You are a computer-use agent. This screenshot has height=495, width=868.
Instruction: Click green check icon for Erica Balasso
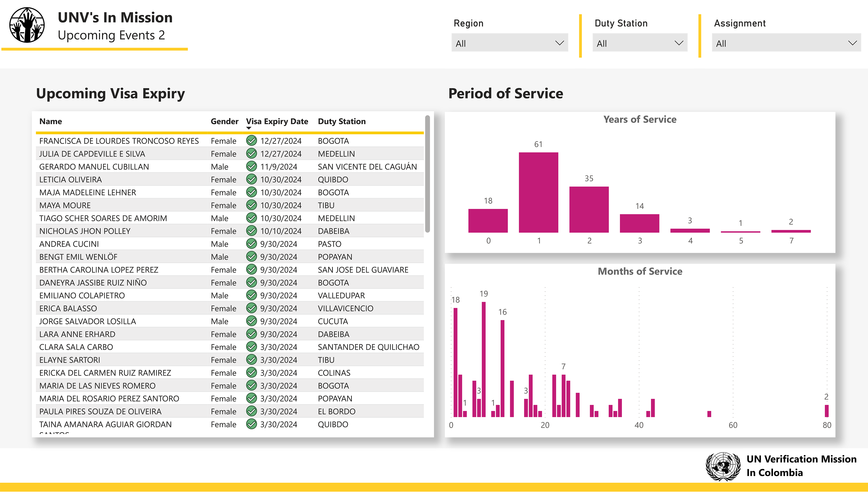click(x=251, y=308)
